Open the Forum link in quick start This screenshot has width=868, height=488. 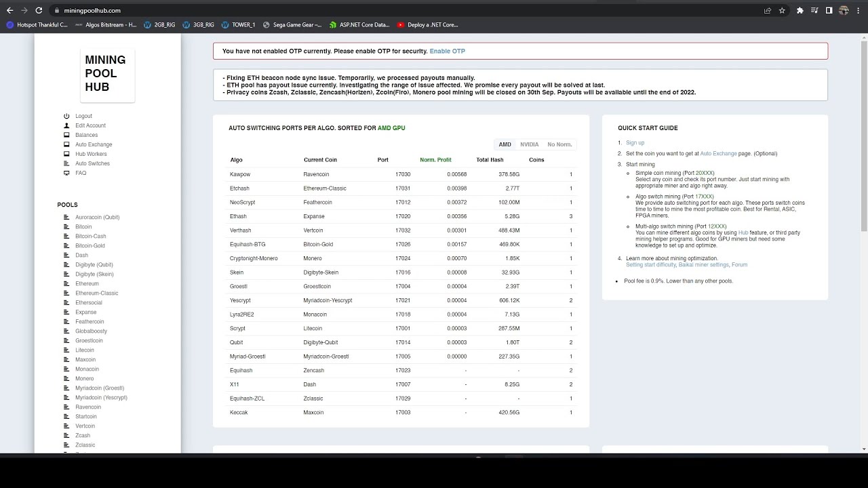coord(739,264)
